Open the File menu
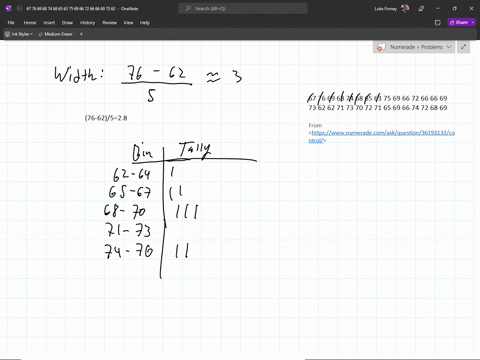 (x=11, y=23)
